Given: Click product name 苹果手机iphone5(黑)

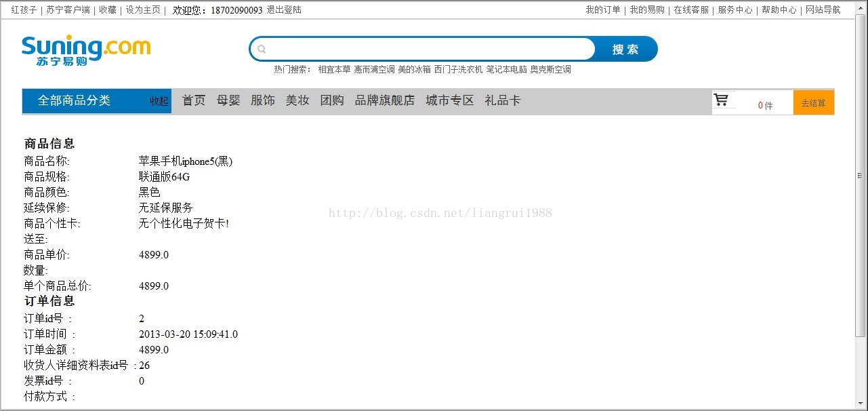Looking at the screenshot, I should click(x=186, y=161).
